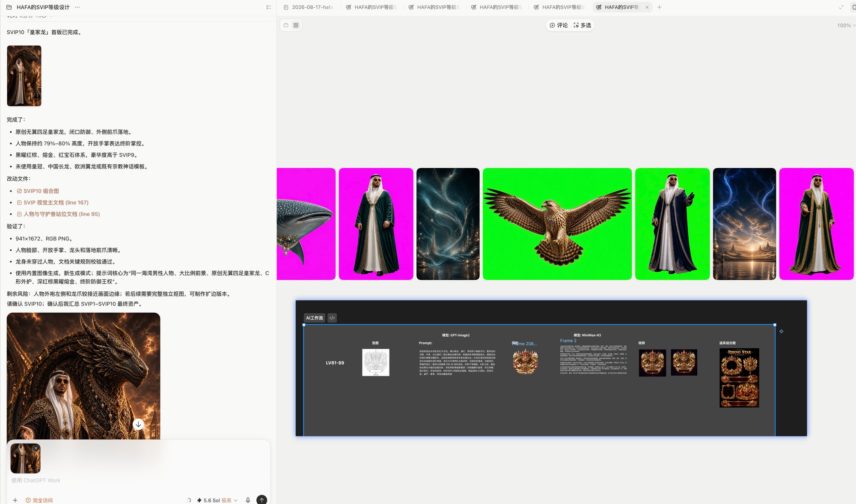Click the code icon next to AI工作流
856x504 pixels.
(x=332, y=318)
